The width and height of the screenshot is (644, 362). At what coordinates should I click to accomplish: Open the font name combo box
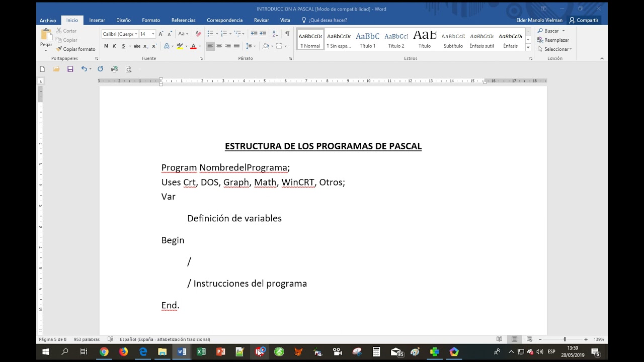120,34
